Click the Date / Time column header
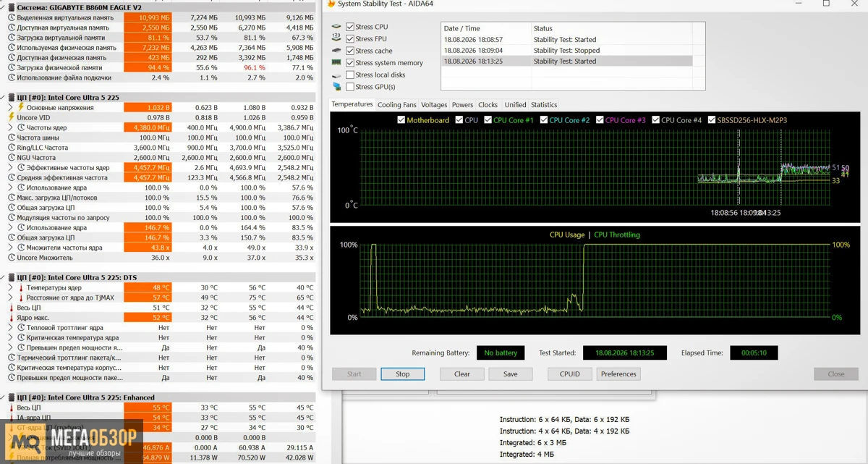The image size is (868, 464). [x=485, y=28]
